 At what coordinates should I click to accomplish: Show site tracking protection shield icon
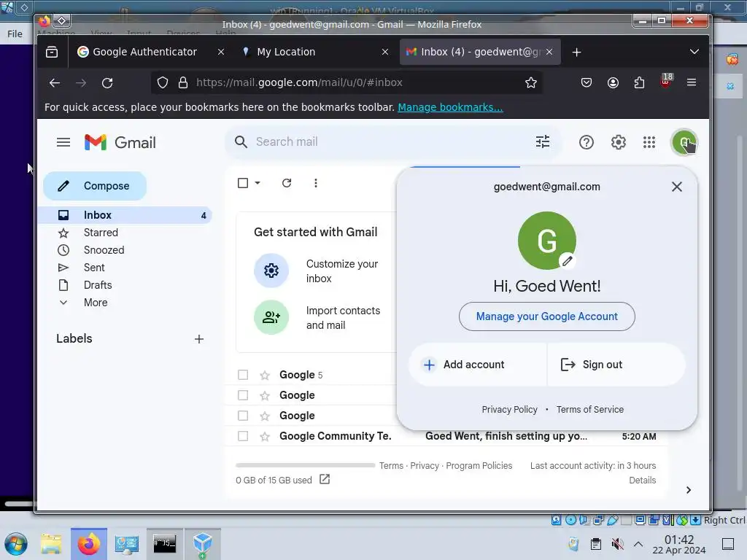click(x=163, y=83)
